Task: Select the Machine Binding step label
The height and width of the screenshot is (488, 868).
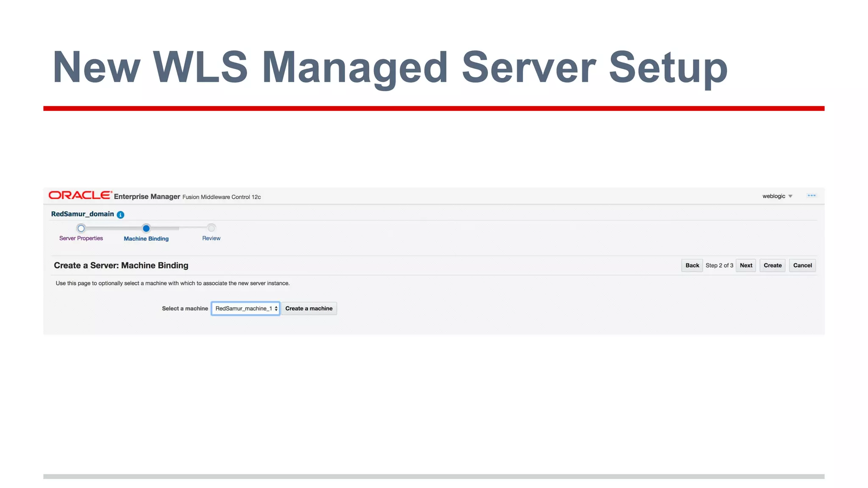Action: click(x=146, y=239)
